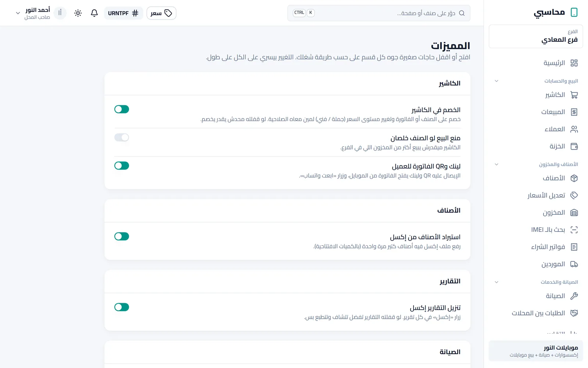This screenshot has height=368, width=588.
Task: Open العملاء page from sidebar
Action: click(x=536, y=129)
